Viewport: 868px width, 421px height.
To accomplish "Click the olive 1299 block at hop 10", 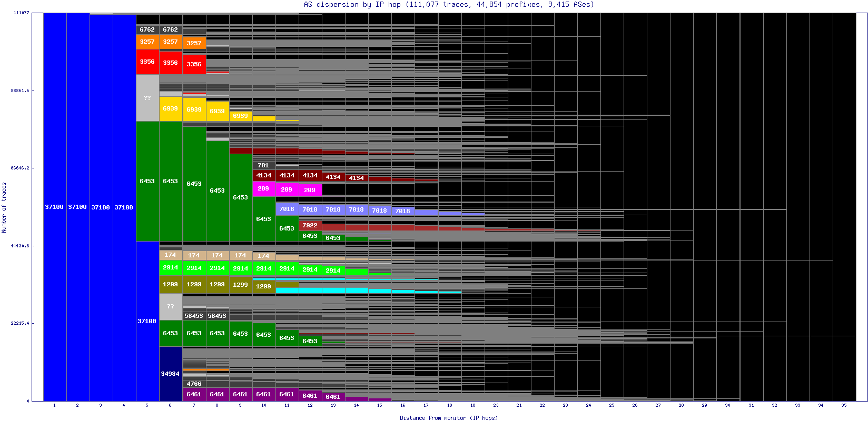I will tap(263, 286).
